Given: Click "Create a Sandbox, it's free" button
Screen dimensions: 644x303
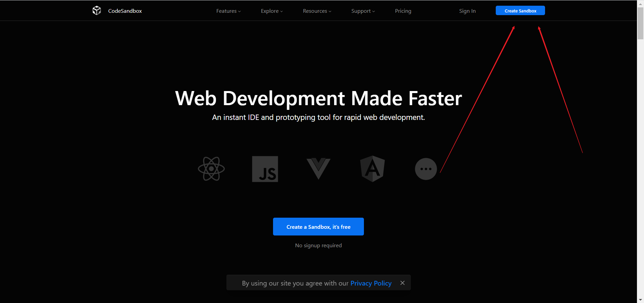Looking at the screenshot, I should [x=318, y=227].
